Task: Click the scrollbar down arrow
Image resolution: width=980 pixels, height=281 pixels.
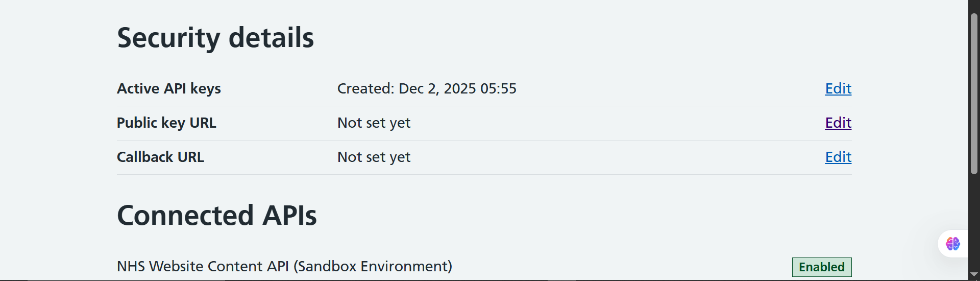Action: click(974, 275)
